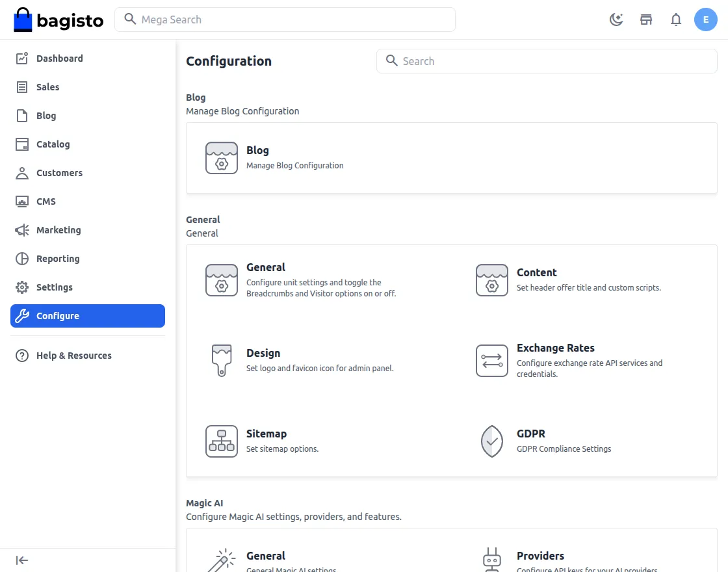Open the Sitemap hierarchy icon

point(222,441)
